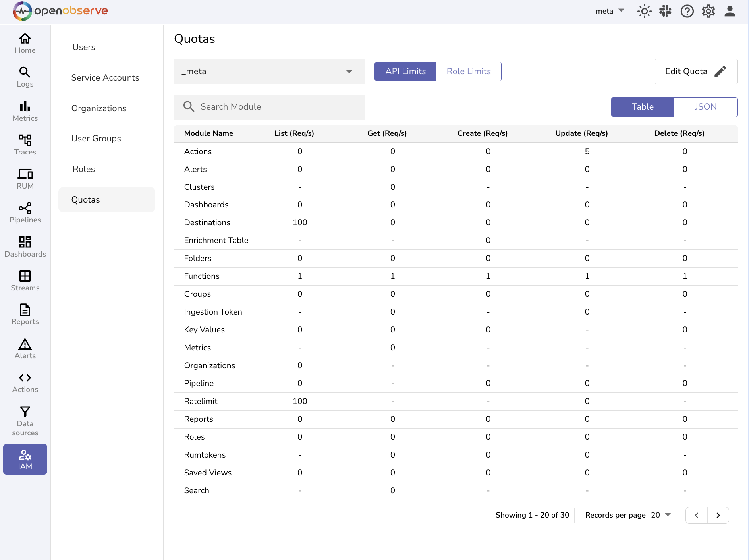Screen dimensions: 749x560
Task: Open Service Accounts
Action: [x=107, y=78]
